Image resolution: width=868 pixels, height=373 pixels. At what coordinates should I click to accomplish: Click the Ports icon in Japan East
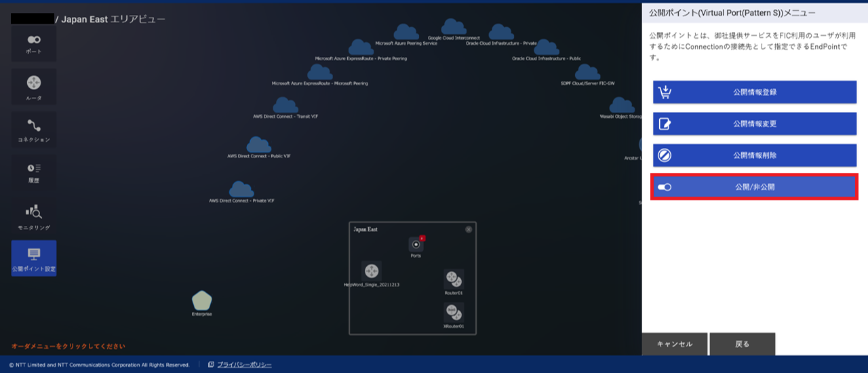(416, 244)
